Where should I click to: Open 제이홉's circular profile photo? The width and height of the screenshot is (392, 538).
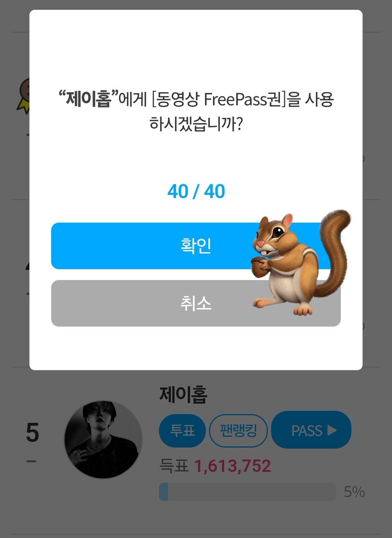coord(103,439)
